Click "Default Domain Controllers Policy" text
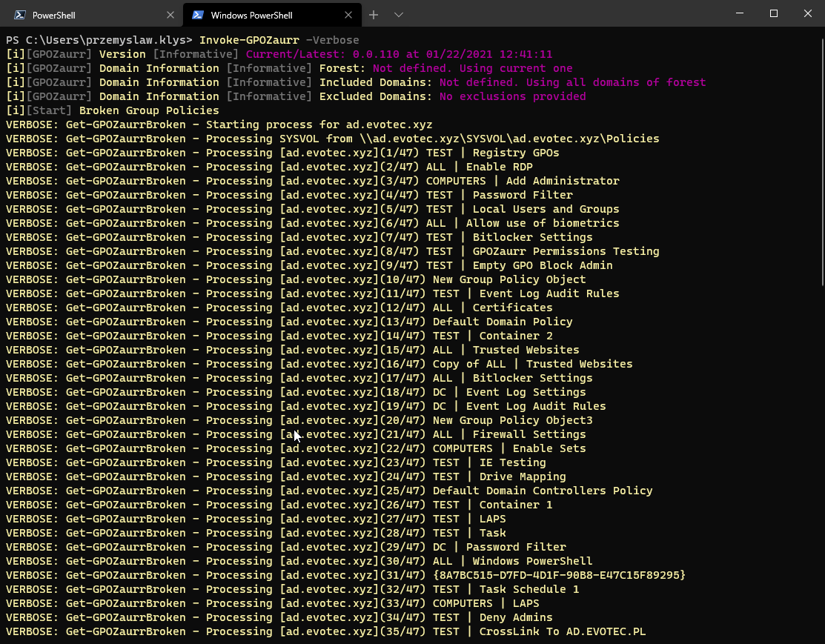Viewport: 825px width, 644px height. (x=543, y=491)
